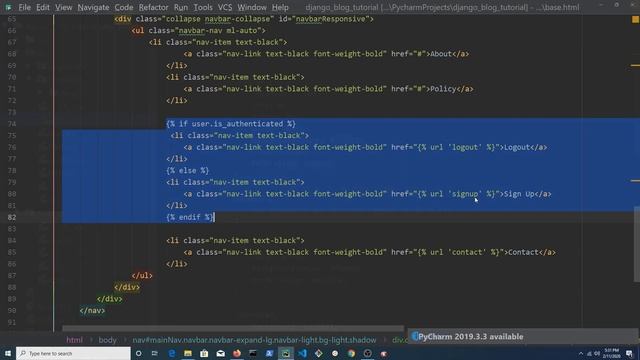Open the File menu

[24, 7]
